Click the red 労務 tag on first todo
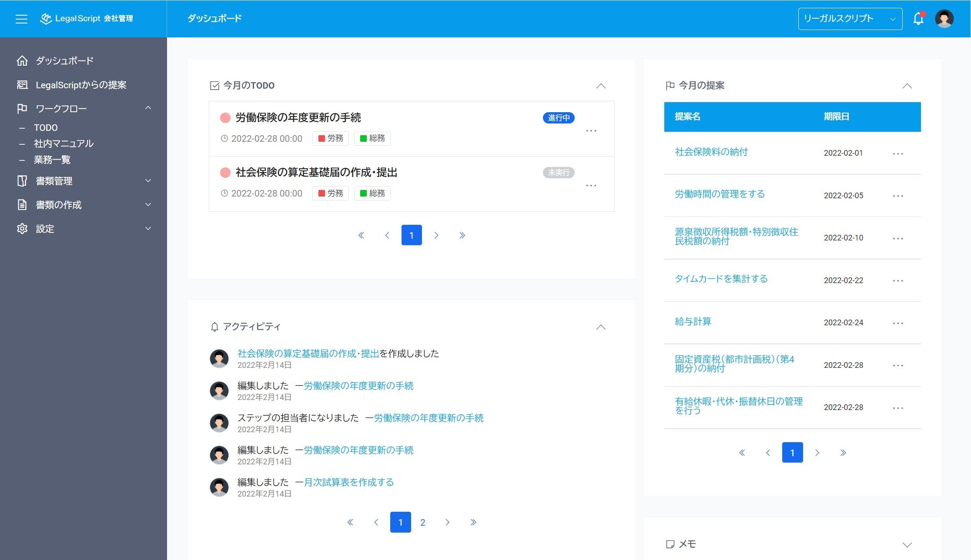The image size is (971, 560). pos(331,138)
